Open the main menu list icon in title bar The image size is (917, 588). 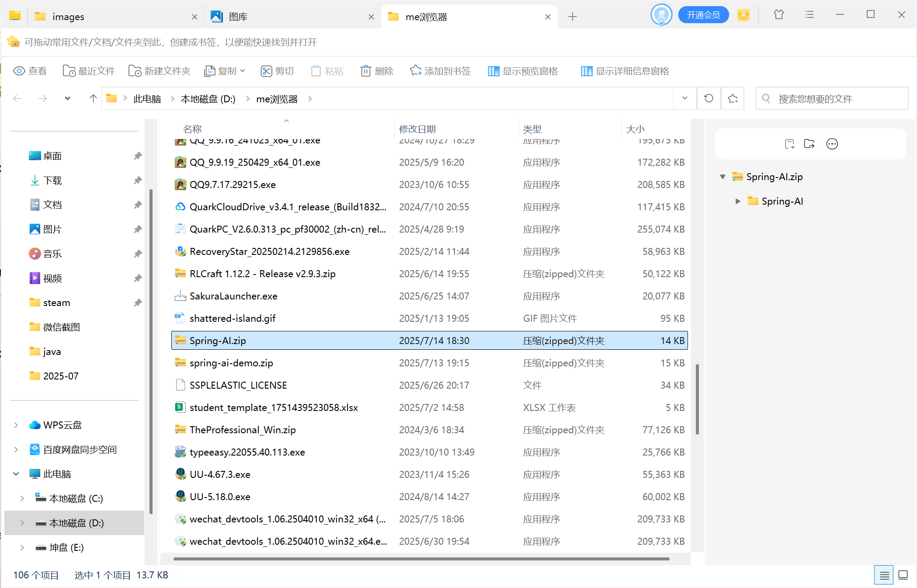point(809,15)
